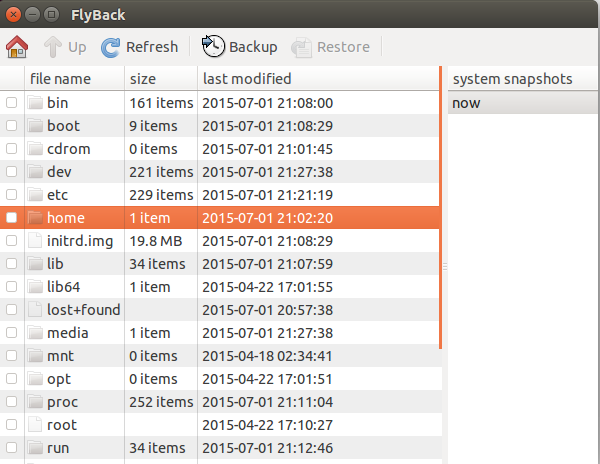
Task: Click the mnt folder icon
Action: [x=35, y=356]
